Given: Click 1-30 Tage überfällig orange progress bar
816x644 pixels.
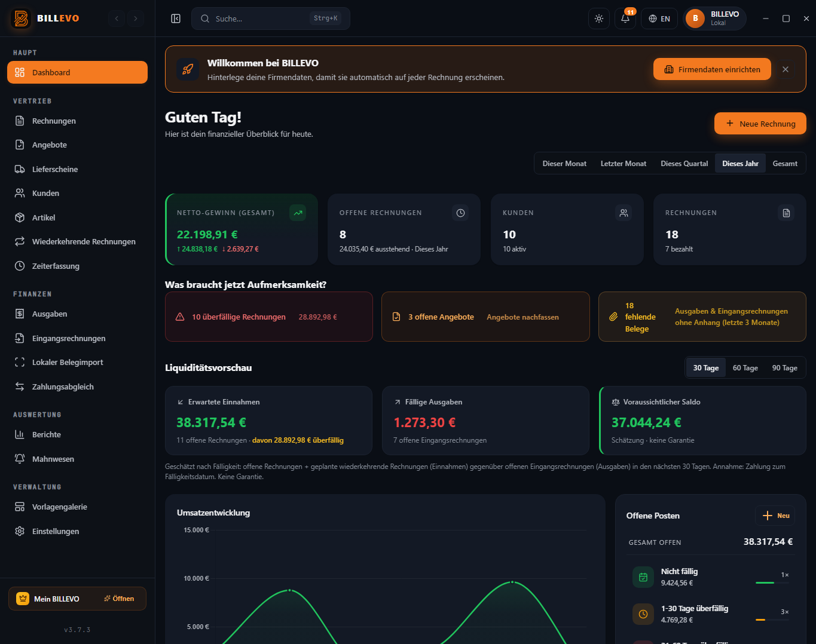Looking at the screenshot, I should pyautogui.click(x=760, y=620).
